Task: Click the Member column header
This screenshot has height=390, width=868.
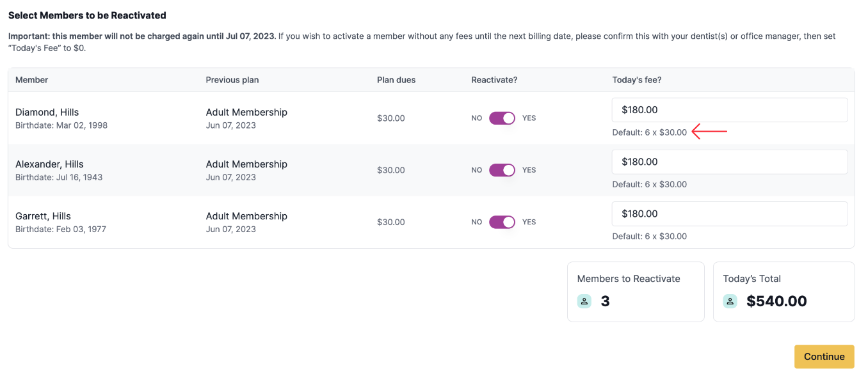Action: (x=32, y=80)
